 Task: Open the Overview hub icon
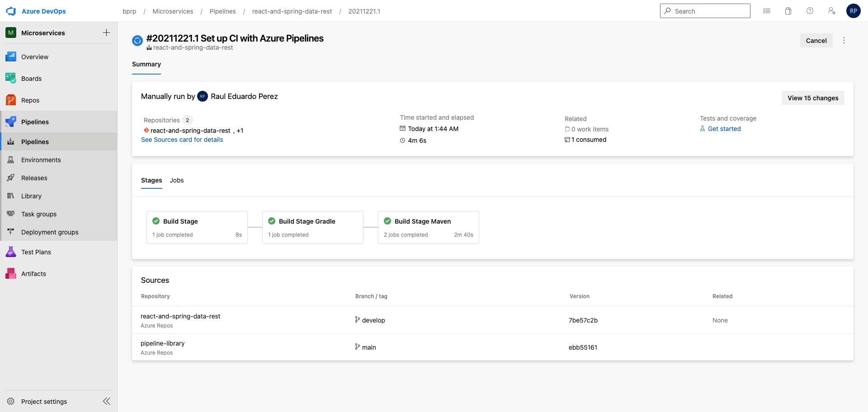coord(11,57)
